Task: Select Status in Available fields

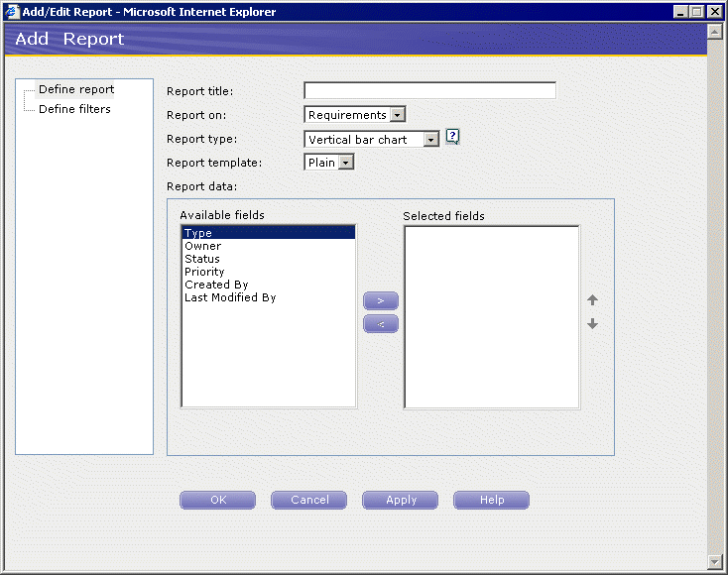Action: pyautogui.click(x=269, y=259)
